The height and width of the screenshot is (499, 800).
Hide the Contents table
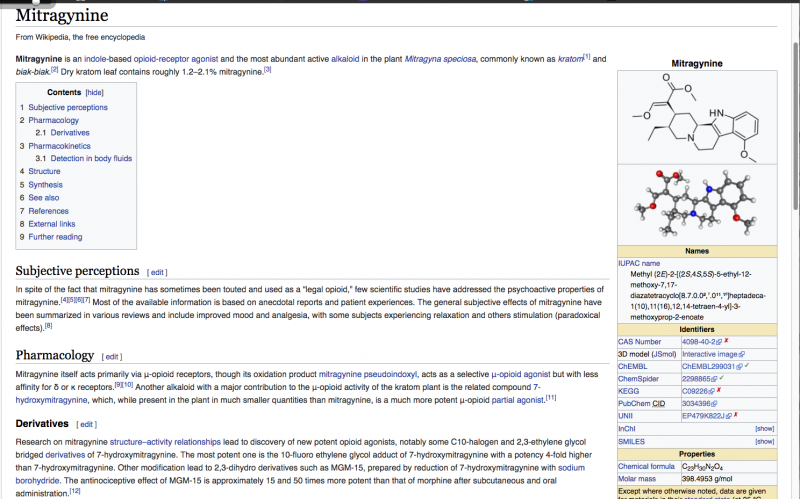94,92
